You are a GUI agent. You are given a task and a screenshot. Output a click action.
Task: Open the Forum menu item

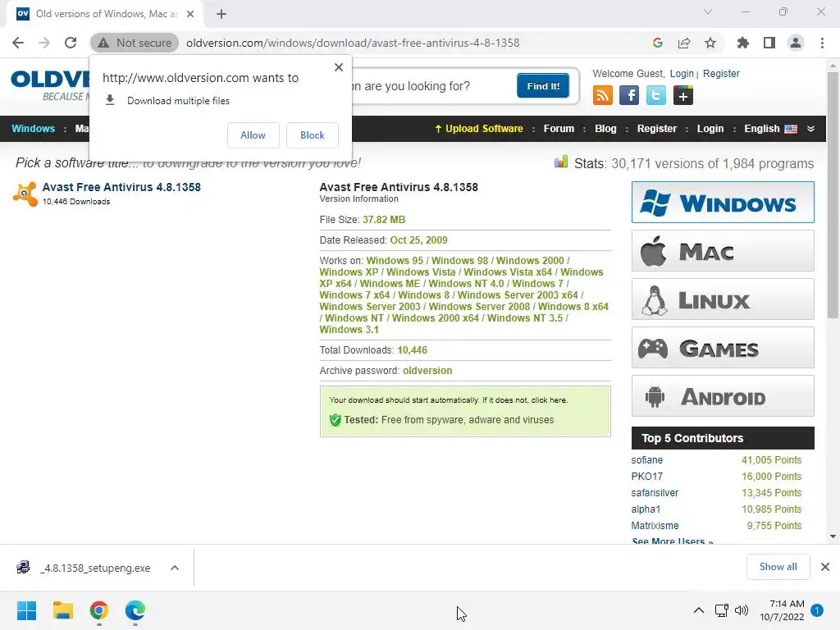[559, 129]
